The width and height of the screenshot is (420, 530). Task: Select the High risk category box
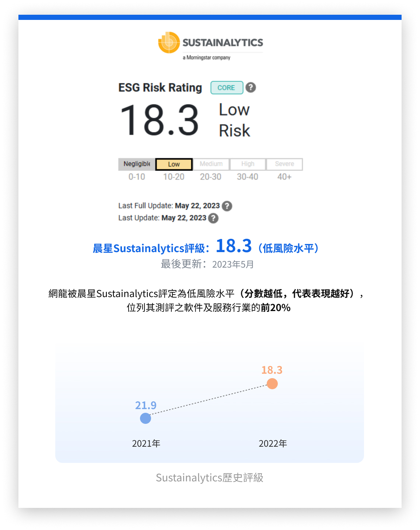pos(248,164)
